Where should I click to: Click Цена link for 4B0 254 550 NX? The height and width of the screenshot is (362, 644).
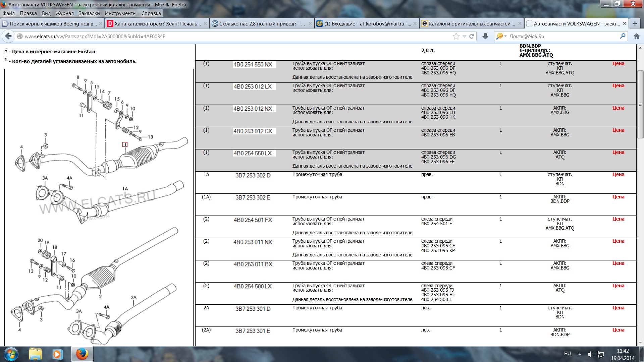(618, 63)
